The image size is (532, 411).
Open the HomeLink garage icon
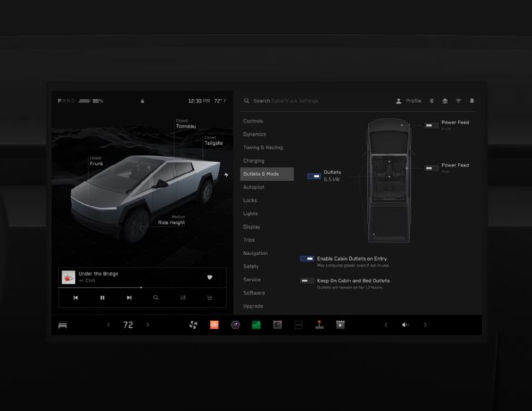445,100
